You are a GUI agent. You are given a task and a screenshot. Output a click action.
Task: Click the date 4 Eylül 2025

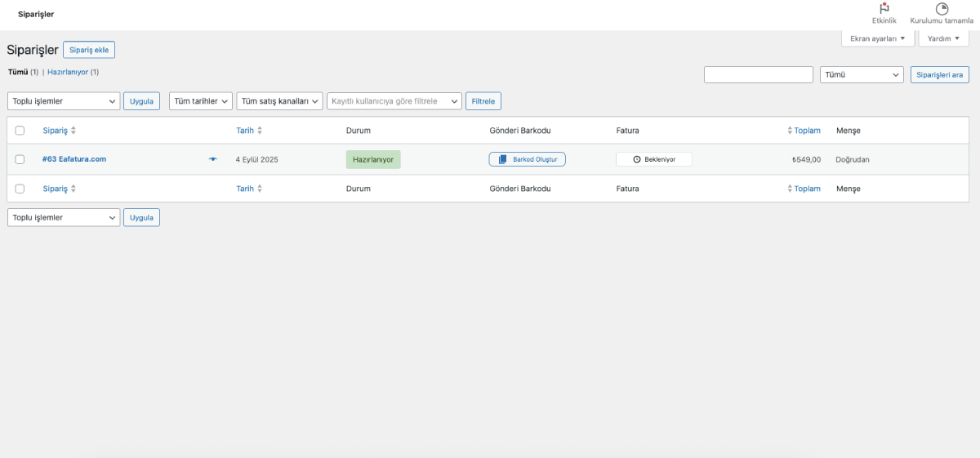[257, 159]
